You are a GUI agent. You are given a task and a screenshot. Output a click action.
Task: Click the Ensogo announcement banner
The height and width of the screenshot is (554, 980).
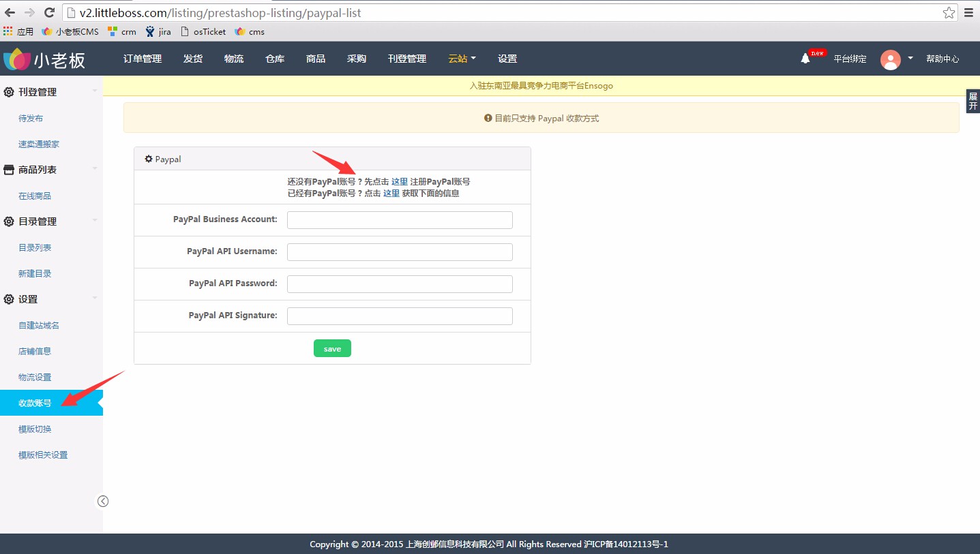click(541, 86)
